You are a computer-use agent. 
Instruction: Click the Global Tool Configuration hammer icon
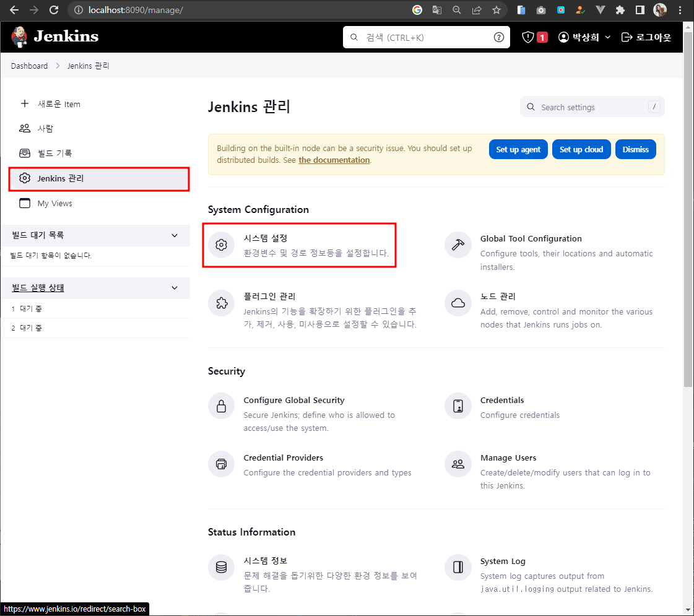458,245
